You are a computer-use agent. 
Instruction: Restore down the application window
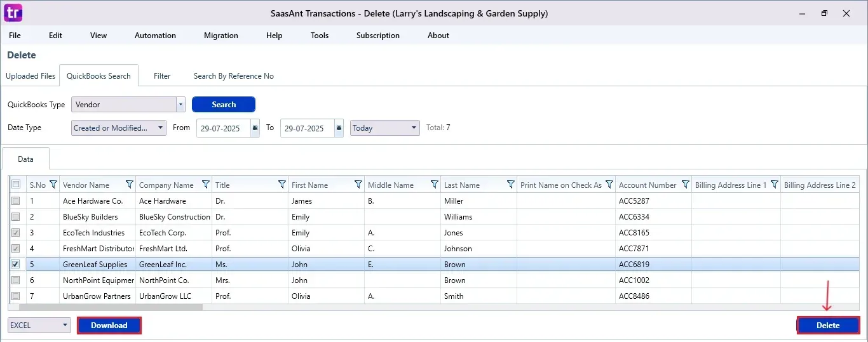coord(824,13)
